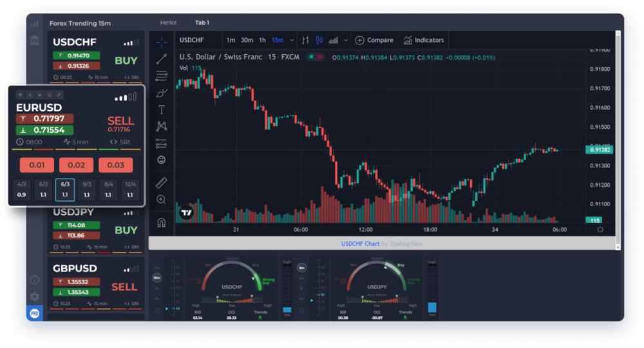644x348 pixels.
Task: Select the 15m chart interval
Action: (x=278, y=40)
